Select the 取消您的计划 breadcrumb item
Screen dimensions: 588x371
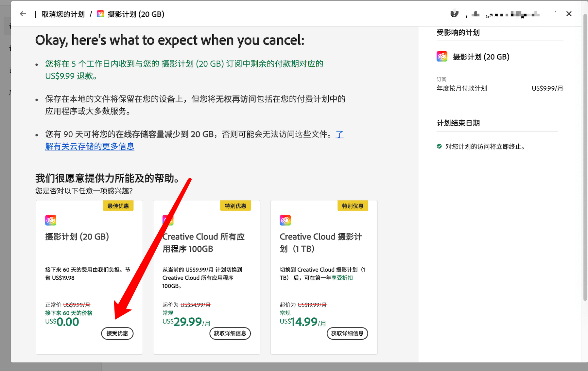(63, 14)
